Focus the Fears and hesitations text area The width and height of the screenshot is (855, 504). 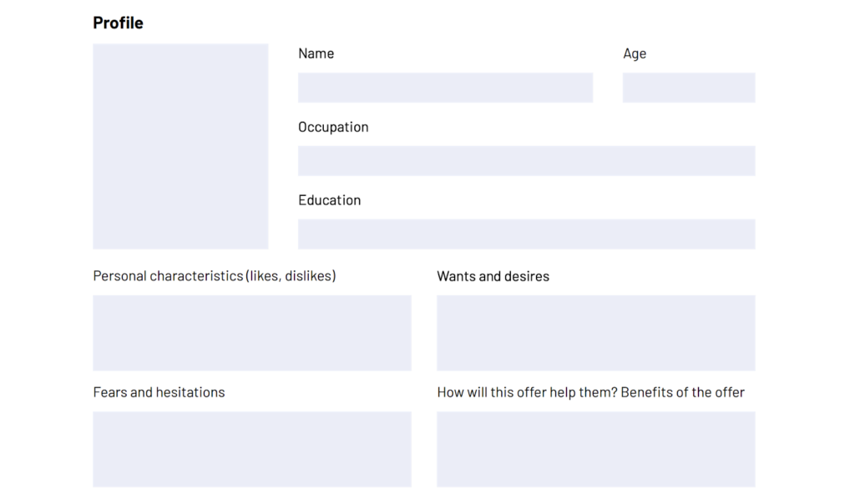pos(252,450)
